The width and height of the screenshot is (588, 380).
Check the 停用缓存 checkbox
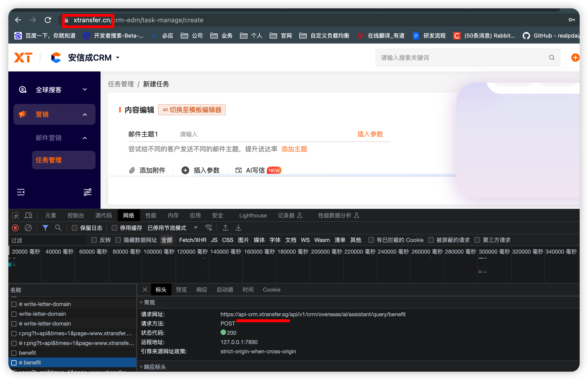click(x=114, y=228)
